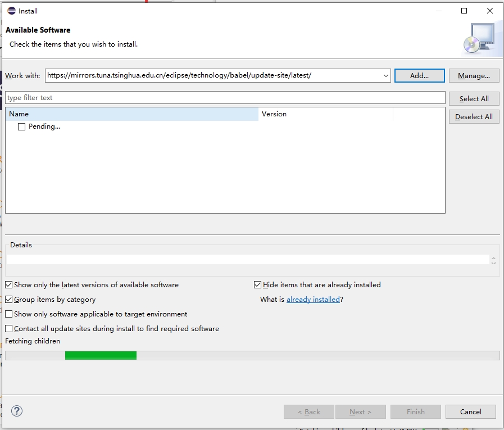The image size is (504, 430).
Task: Maximize the Install window
Action: [x=464, y=11]
